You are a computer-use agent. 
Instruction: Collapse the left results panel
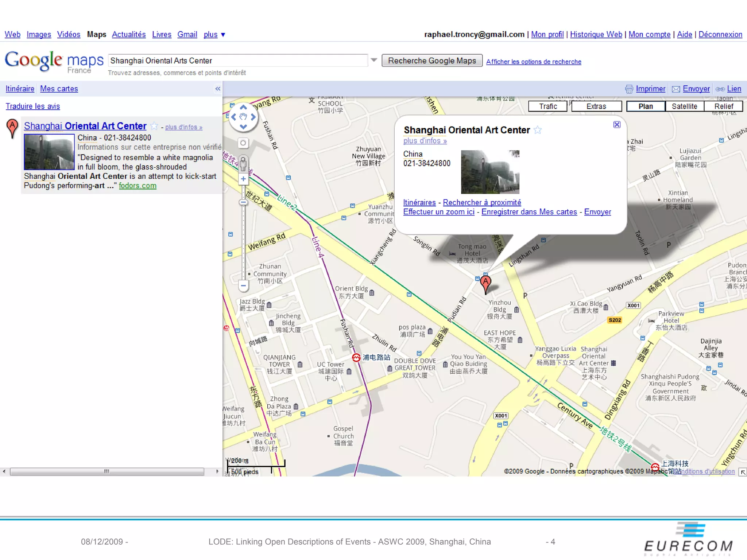[218, 89]
